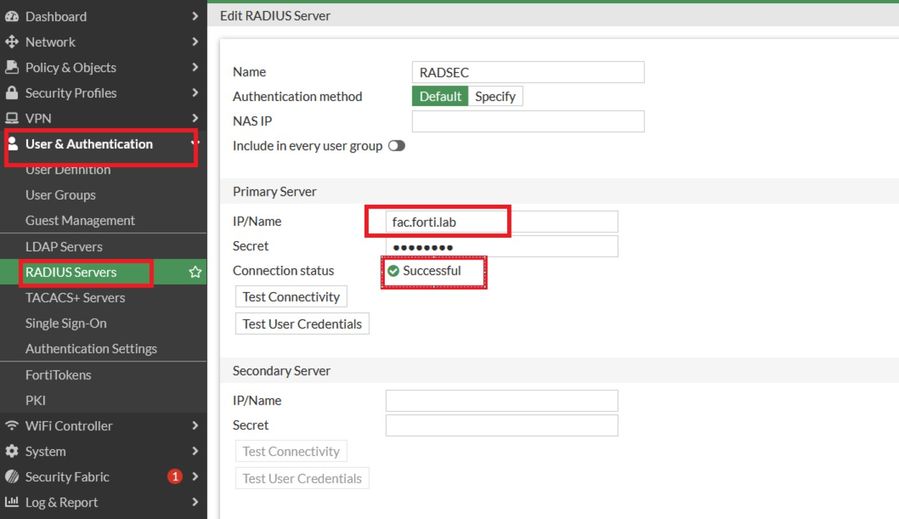Click the primary server Secret field
This screenshot has width=899, height=519.
502,246
